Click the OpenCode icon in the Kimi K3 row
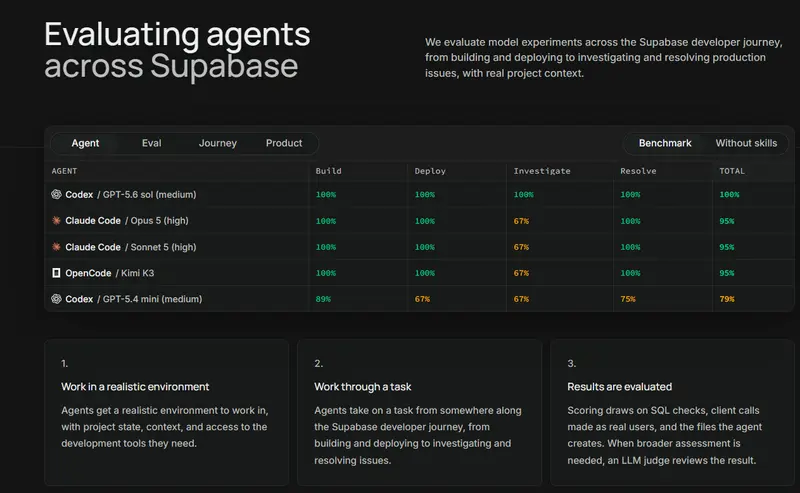Screen dimensions: 800x493 tap(56, 273)
